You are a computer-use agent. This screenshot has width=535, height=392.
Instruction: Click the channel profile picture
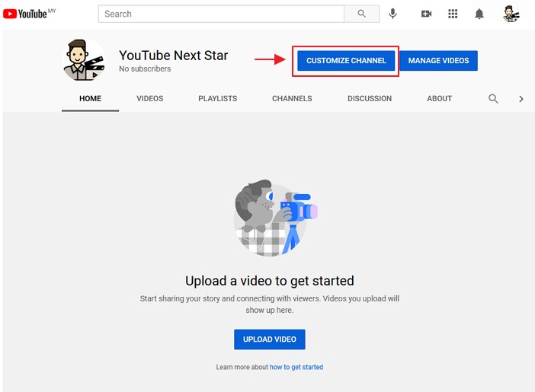(85, 60)
